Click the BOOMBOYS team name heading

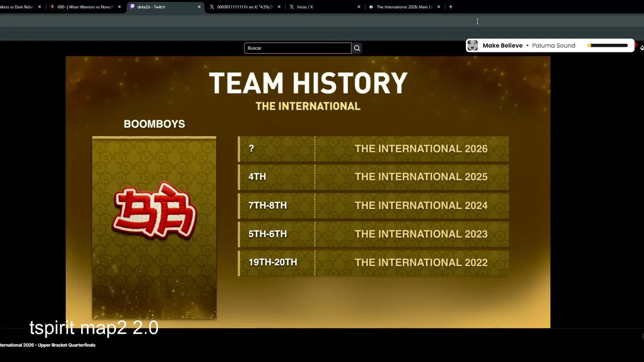click(154, 124)
